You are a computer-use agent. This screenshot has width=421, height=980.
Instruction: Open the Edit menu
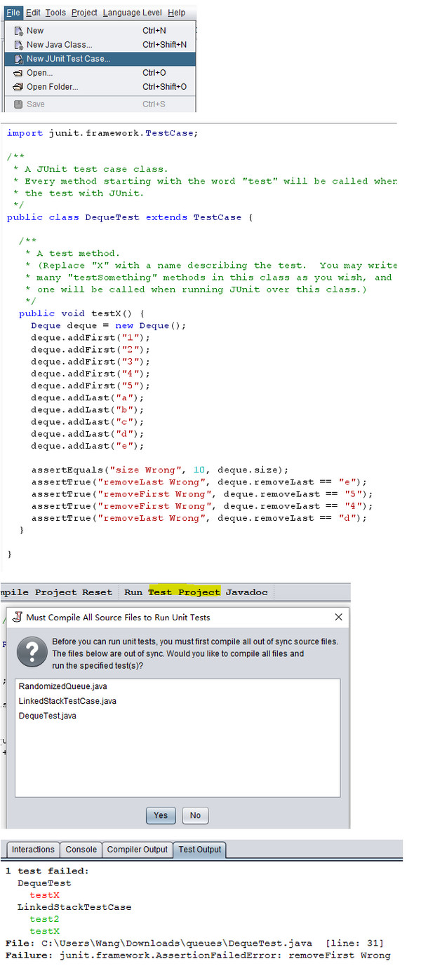click(x=33, y=13)
